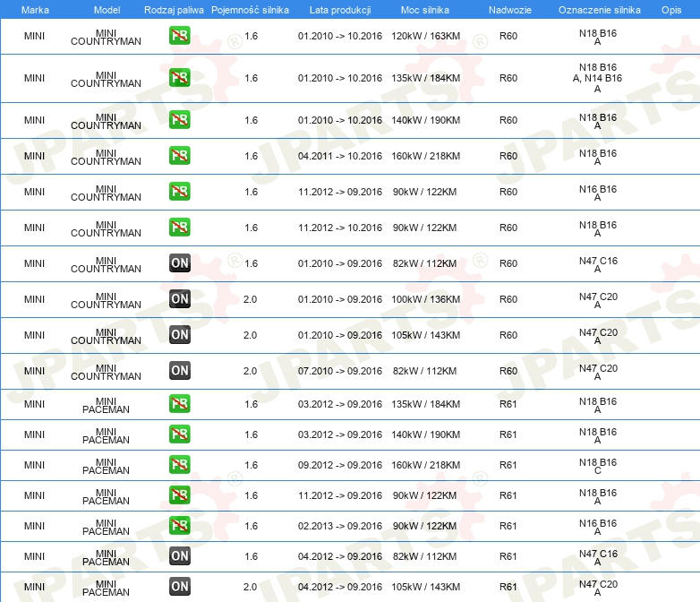Click date 07.2010 -> 09.2016
700x602 pixels.
coord(340,371)
